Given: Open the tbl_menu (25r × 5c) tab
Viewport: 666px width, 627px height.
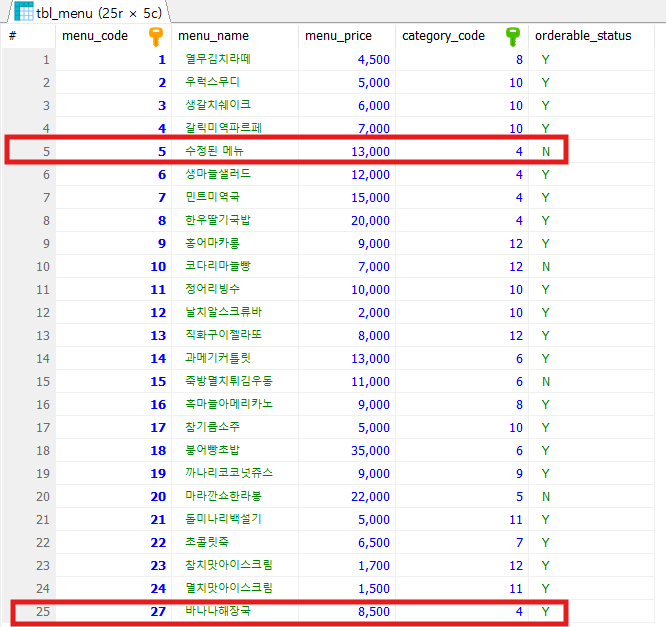Looking at the screenshot, I should click(x=88, y=12).
